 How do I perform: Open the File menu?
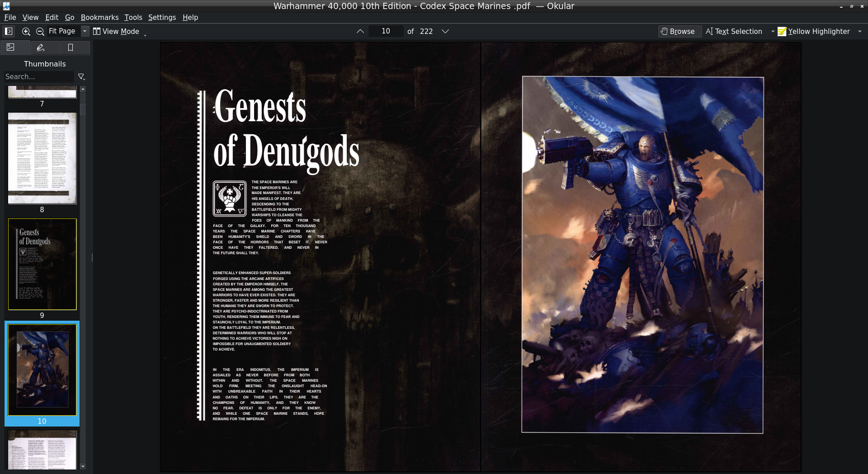pos(10,17)
